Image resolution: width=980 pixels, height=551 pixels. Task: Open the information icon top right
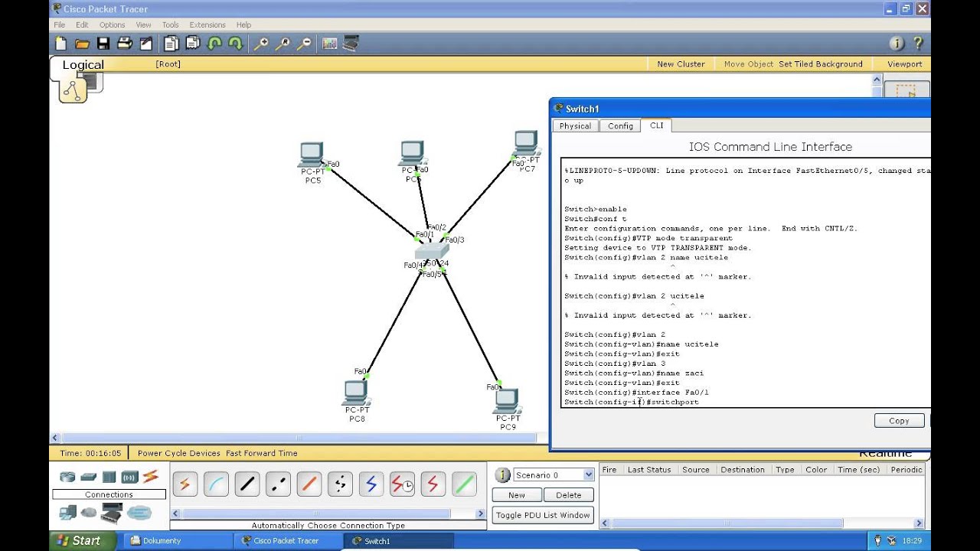pos(897,44)
